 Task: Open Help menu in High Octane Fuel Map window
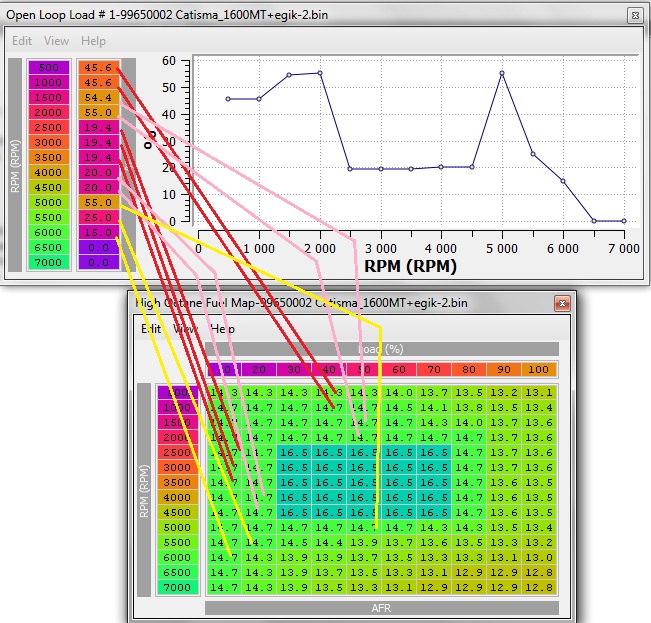click(223, 328)
